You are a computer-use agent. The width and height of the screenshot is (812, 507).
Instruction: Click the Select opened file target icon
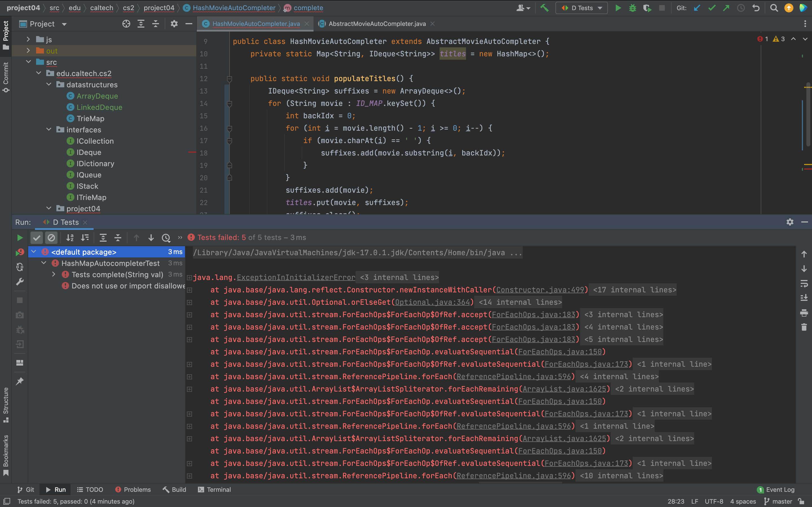tap(126, 24)
